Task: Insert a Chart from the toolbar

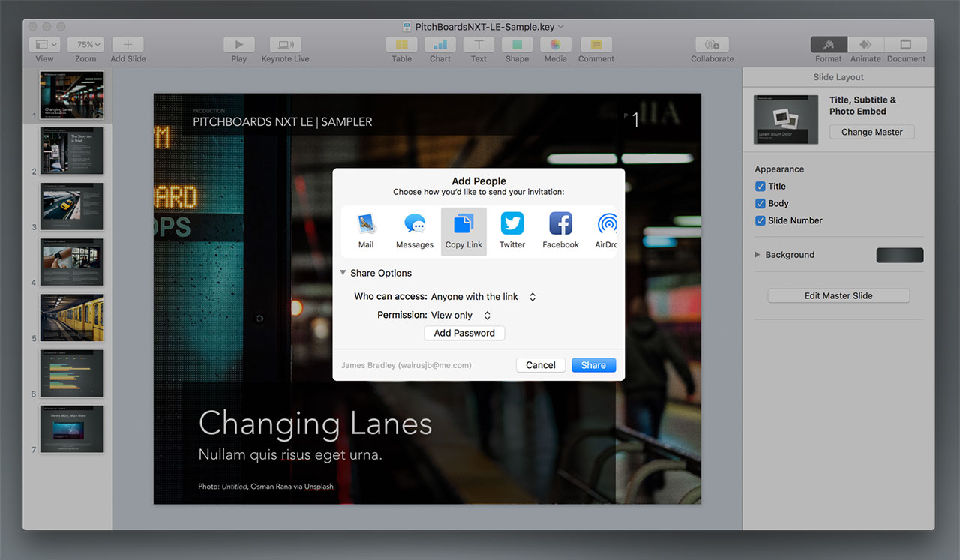Action: [x=440, y=45]
